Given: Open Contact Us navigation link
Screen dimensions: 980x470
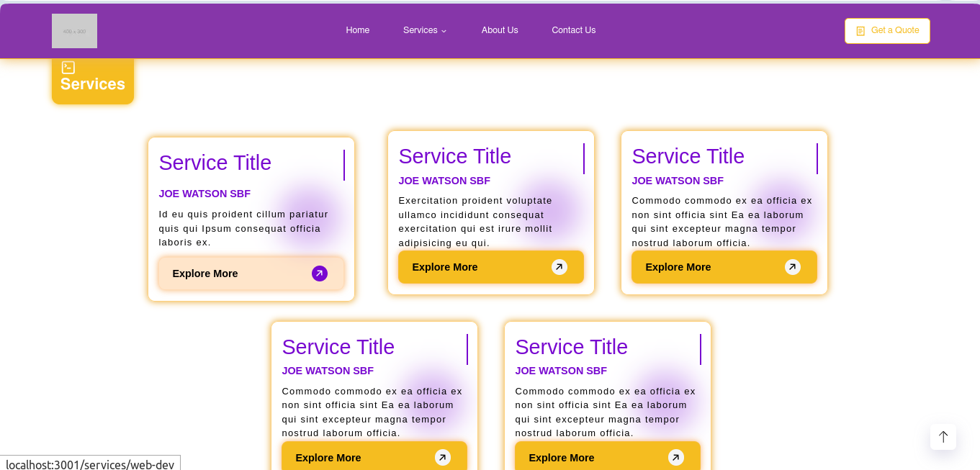Looking at the screenshot, I should pyautogui.click(x=573, y=30).
